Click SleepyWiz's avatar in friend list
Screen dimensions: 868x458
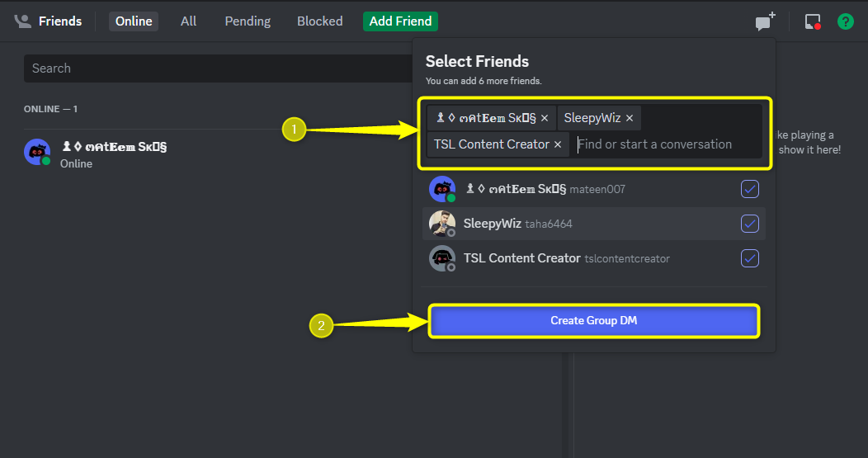coord(442,224)
